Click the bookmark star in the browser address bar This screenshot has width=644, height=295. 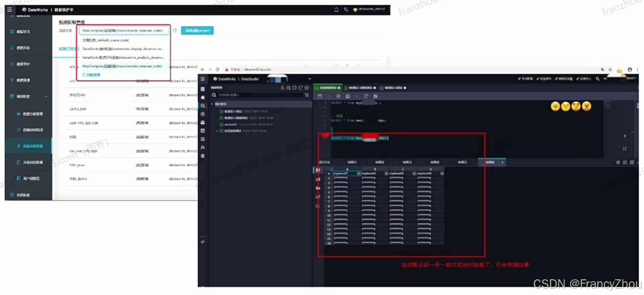611,70
